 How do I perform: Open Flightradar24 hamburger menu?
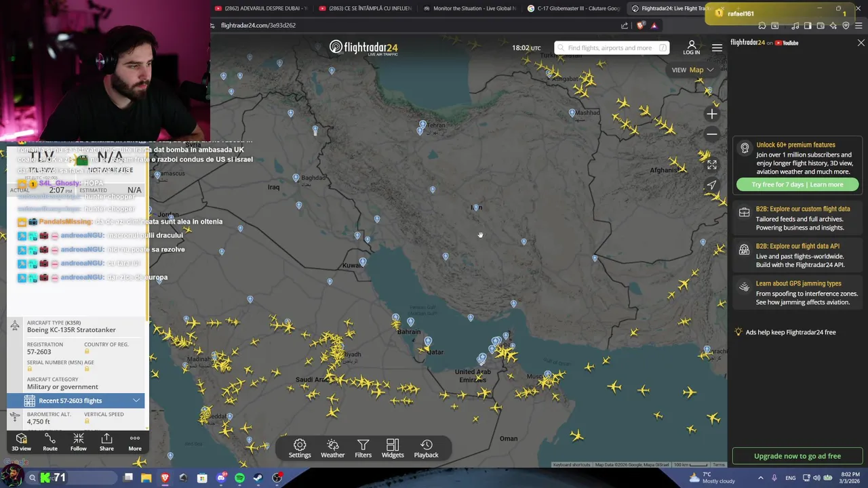717,47
